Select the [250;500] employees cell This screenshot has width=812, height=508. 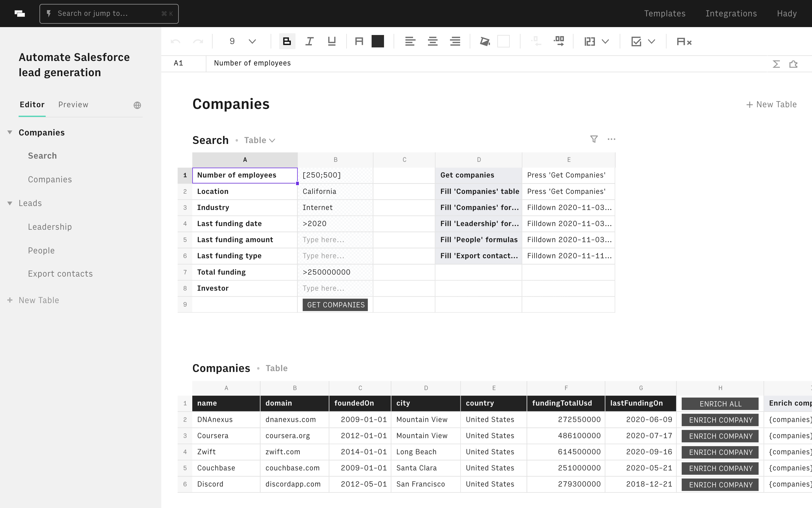pyautogui.click(x=335, y=175)
